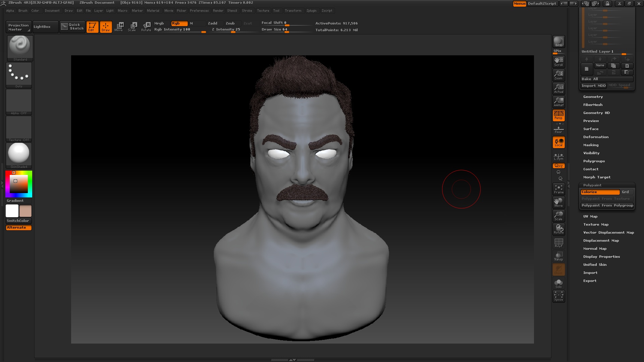Select the Xpose icon
644x362 pixels.
pyautogui.click(x=558, y=296)
